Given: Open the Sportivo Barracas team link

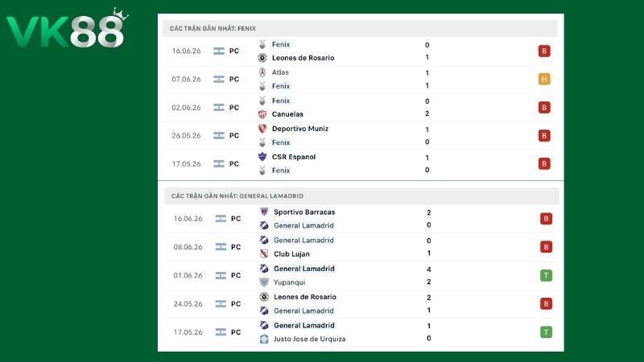Looking at the screenshot, I should click(304, 212).
